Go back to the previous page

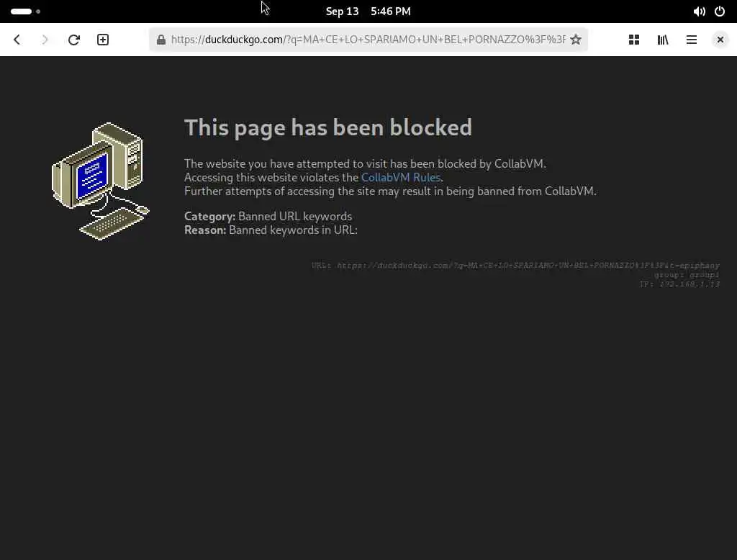(17, 40)
